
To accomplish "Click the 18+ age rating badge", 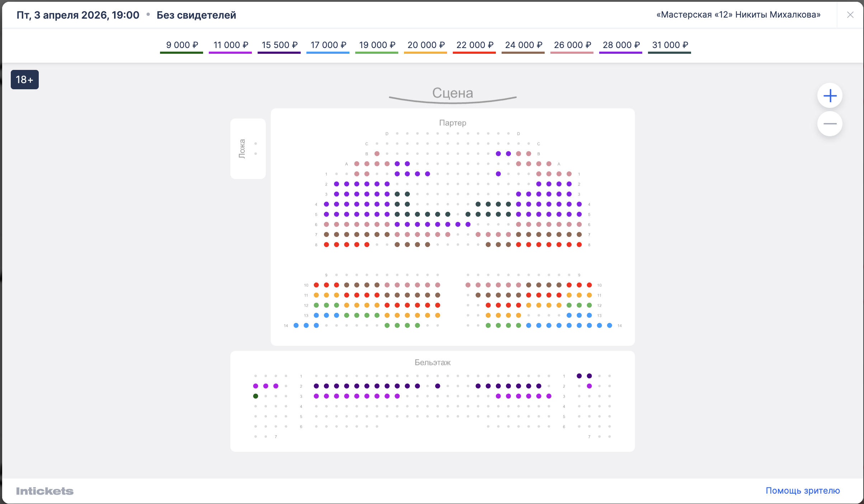I will click(25, 80).
